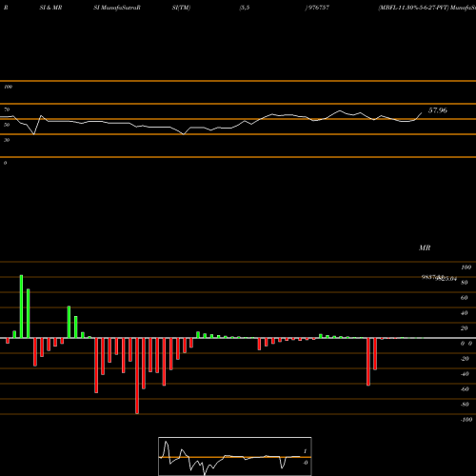
Task: Open the mini overview chart thumbnail at bottom
Action: coord(235,456)
